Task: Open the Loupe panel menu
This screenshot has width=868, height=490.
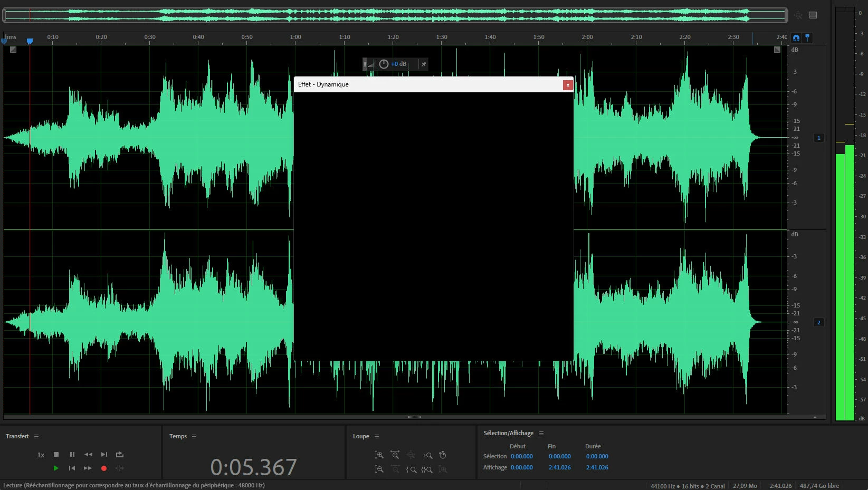Action: pyautogui.click(x=377, y=436)
